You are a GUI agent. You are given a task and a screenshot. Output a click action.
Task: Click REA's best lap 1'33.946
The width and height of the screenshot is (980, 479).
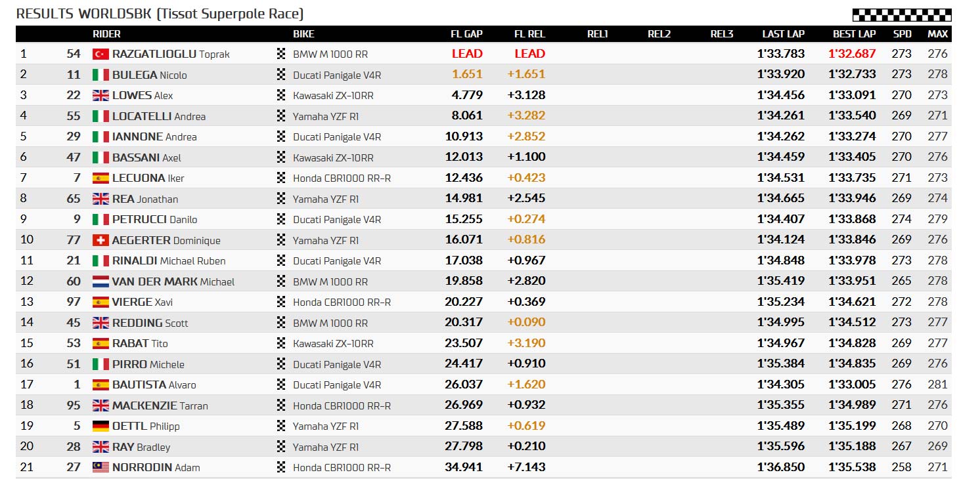coord(852,199)
